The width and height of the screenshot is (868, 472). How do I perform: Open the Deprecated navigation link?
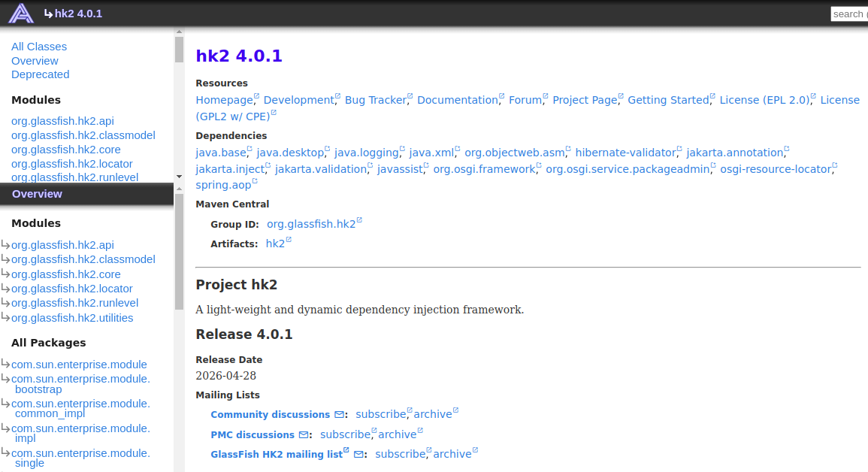coord(40,74)
